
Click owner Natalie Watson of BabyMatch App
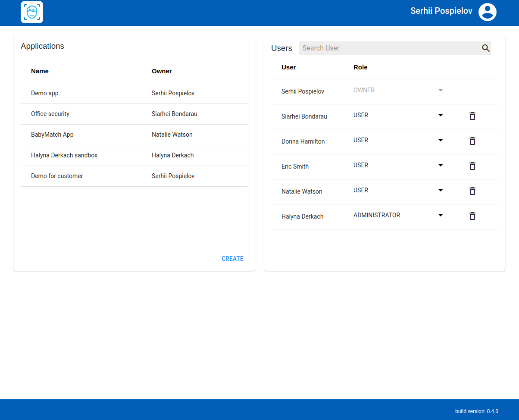(x=172, y=135)
